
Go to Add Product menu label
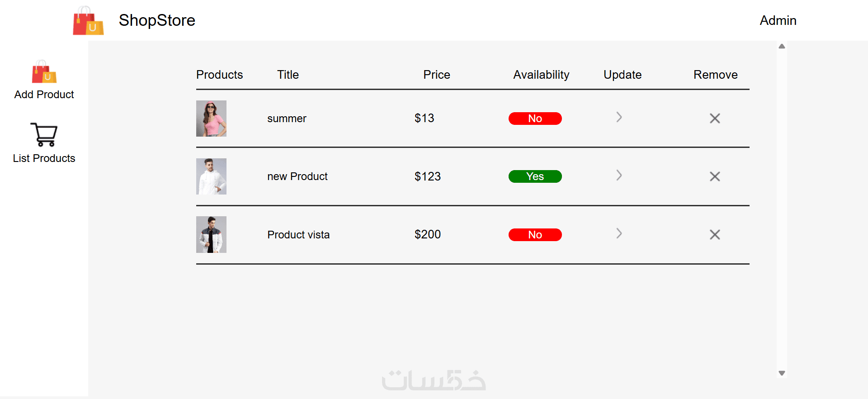point(44,95)
